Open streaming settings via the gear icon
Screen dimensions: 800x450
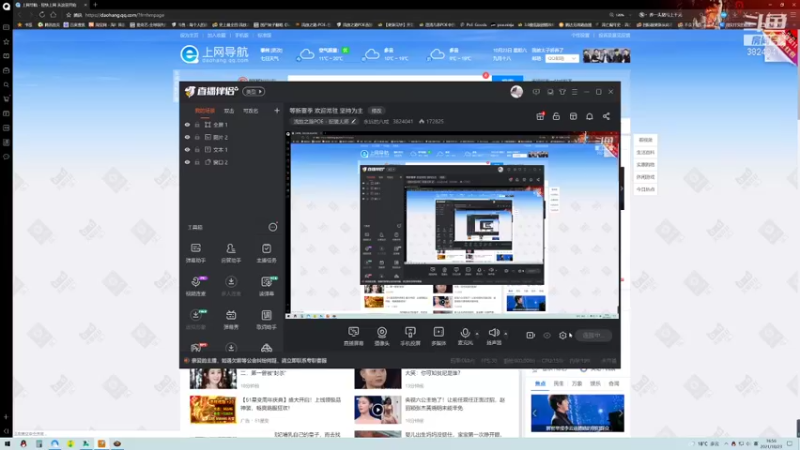coord(563,335)
